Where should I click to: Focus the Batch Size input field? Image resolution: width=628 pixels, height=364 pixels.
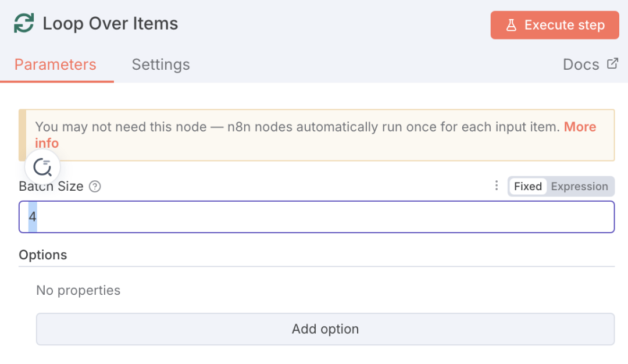coord(316,217)
